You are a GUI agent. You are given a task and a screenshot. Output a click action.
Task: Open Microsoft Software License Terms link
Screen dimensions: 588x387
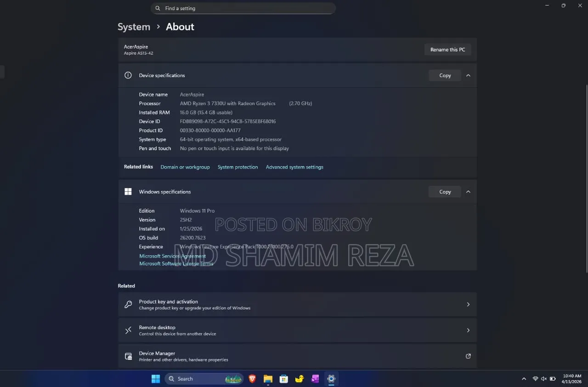pyautogui.click(x=176, y=264)
